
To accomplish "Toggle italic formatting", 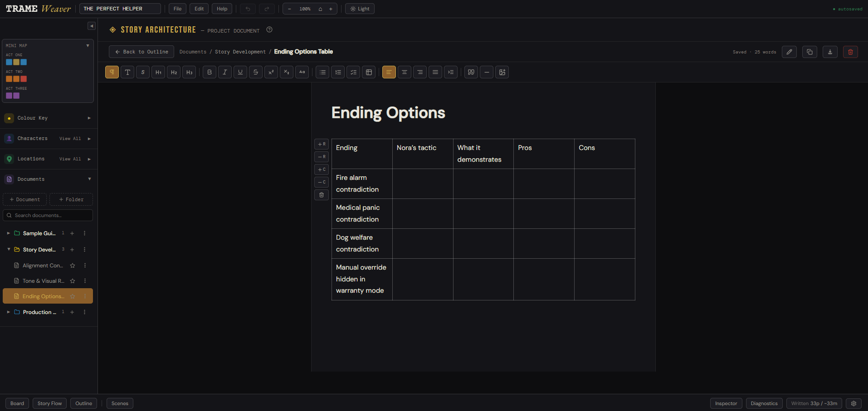I will 225,72.
